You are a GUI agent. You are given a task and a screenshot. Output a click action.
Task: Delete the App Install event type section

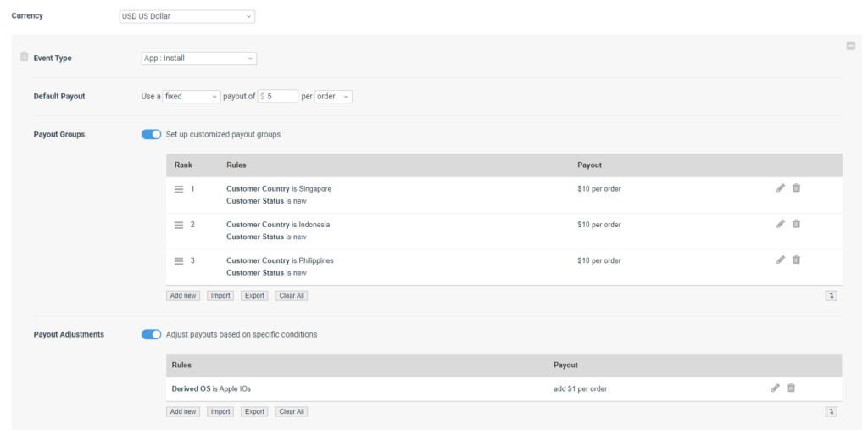[24, 57]
